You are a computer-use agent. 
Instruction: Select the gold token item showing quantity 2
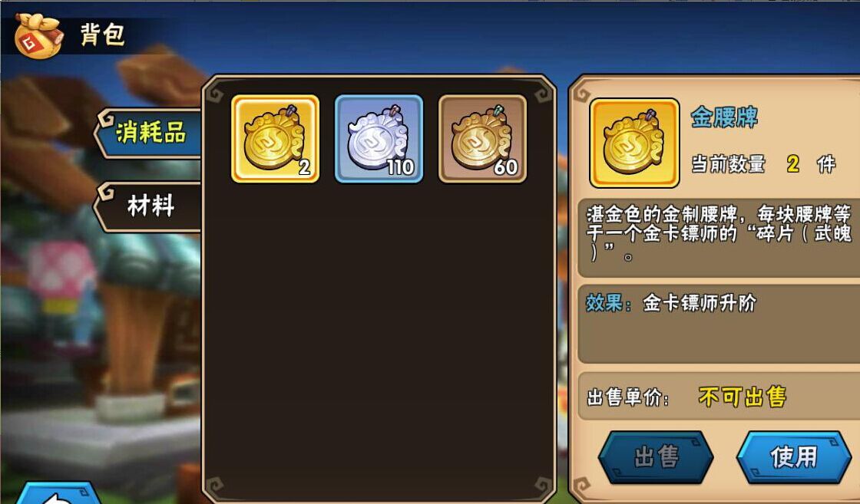point(276,139)
